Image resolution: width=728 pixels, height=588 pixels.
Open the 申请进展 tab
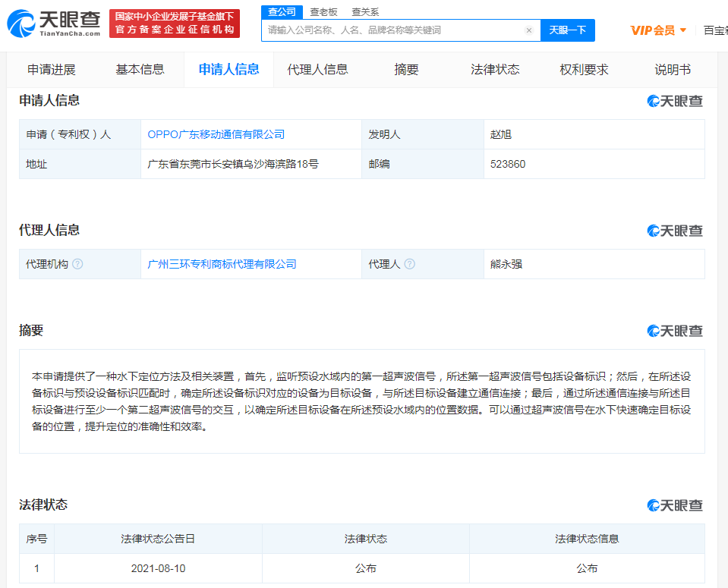coord(52,68)
